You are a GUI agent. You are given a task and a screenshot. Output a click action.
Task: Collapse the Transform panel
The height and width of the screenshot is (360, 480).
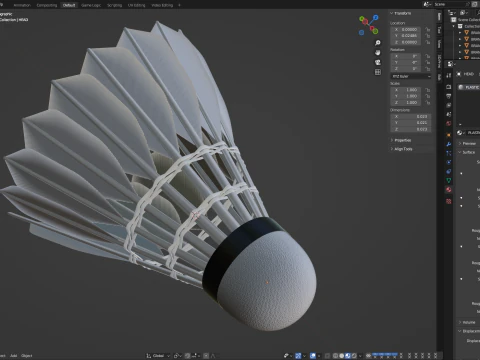tap(401, 13)
